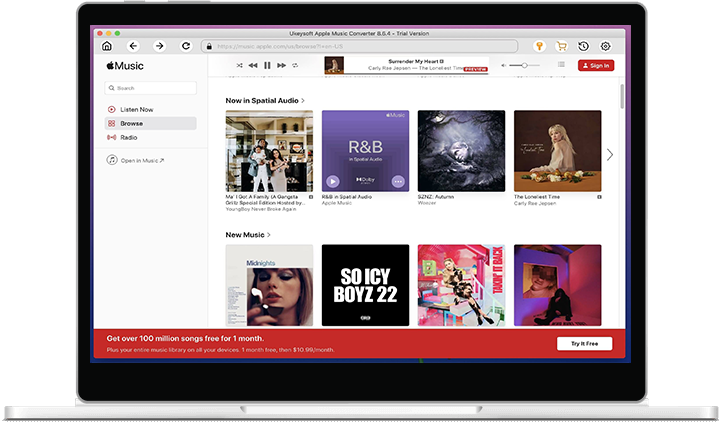The width and height of the screenshot is (722, 423).
Task: Click the music note icon beside Open in Music
Action: click(x=112, y=160)
